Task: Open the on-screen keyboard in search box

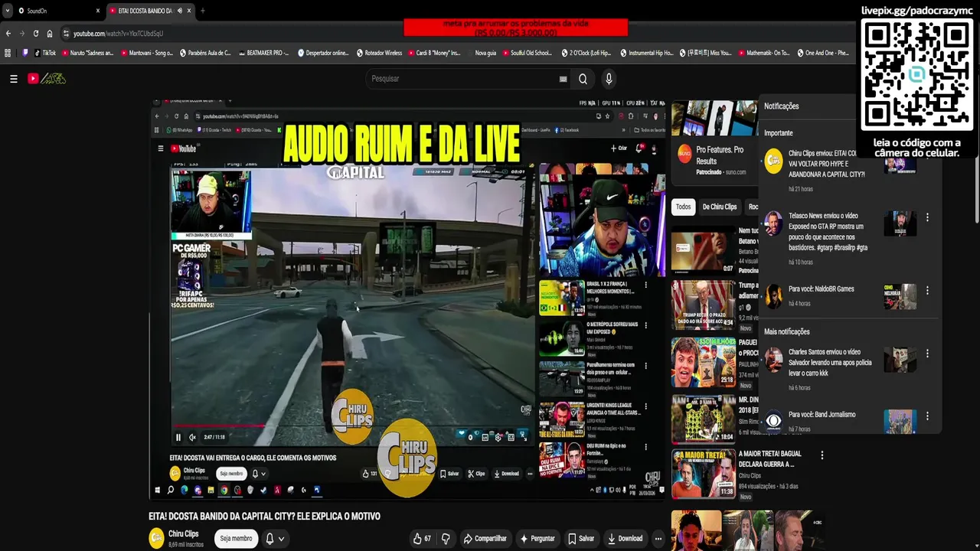Action: [x=563, y=79]
